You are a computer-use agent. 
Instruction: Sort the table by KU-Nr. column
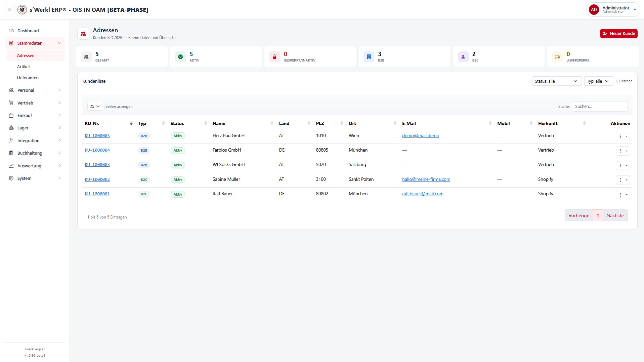(109, 123)
